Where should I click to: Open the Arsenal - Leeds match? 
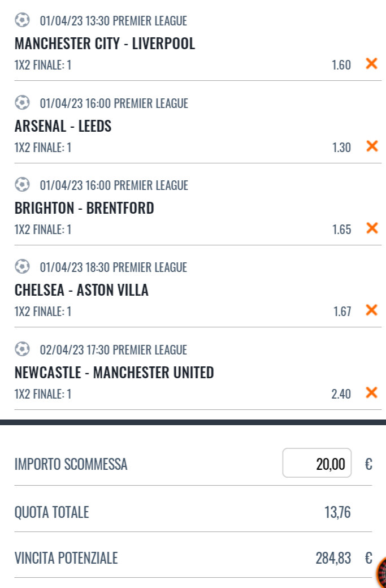click(x=63, y=126)
